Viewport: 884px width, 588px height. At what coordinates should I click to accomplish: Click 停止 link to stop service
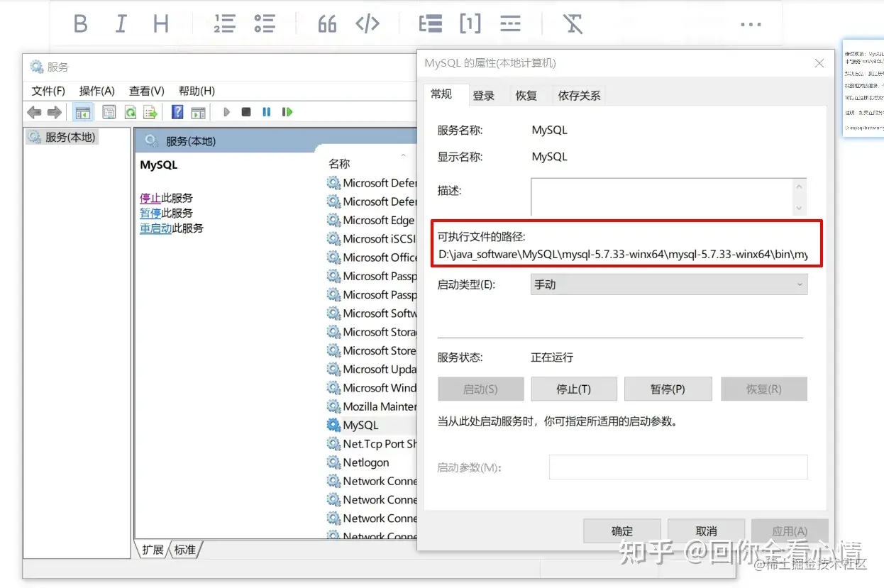click(x=150, y=198)
